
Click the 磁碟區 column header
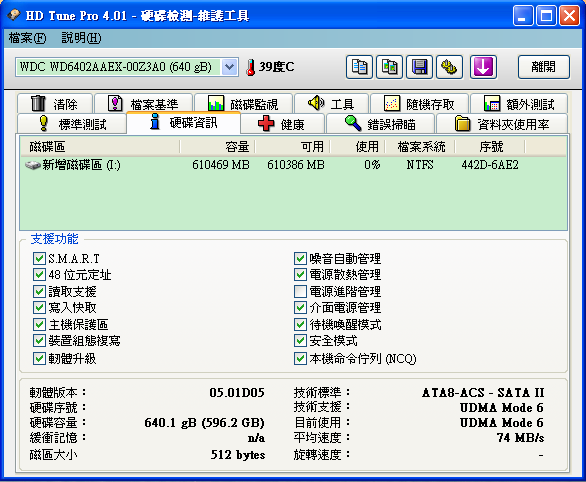click(100, 146)
